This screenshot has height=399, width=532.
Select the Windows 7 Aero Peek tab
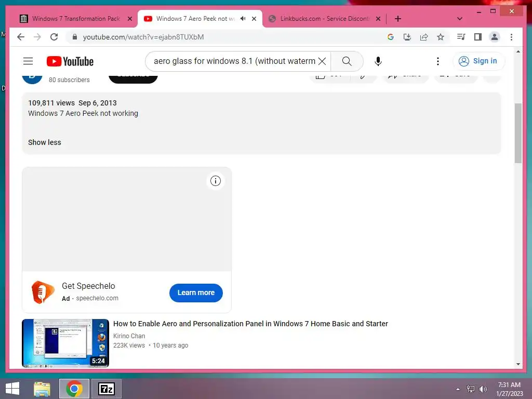click(195, 19)
